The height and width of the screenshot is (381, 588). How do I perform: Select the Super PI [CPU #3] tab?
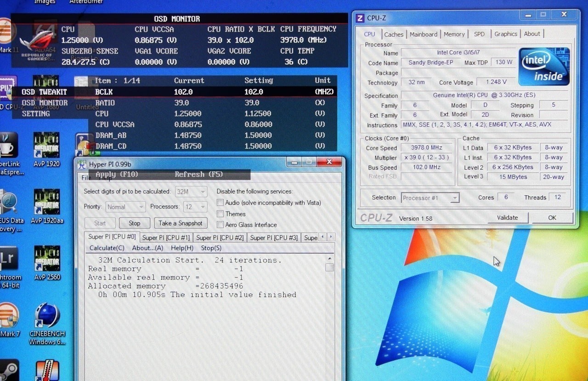pos(274,238)
